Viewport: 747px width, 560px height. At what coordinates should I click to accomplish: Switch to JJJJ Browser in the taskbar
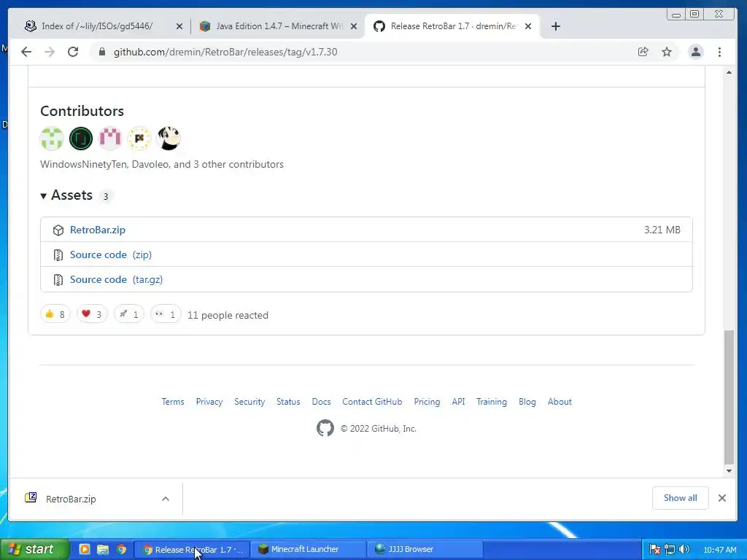[x=425, y=550]
